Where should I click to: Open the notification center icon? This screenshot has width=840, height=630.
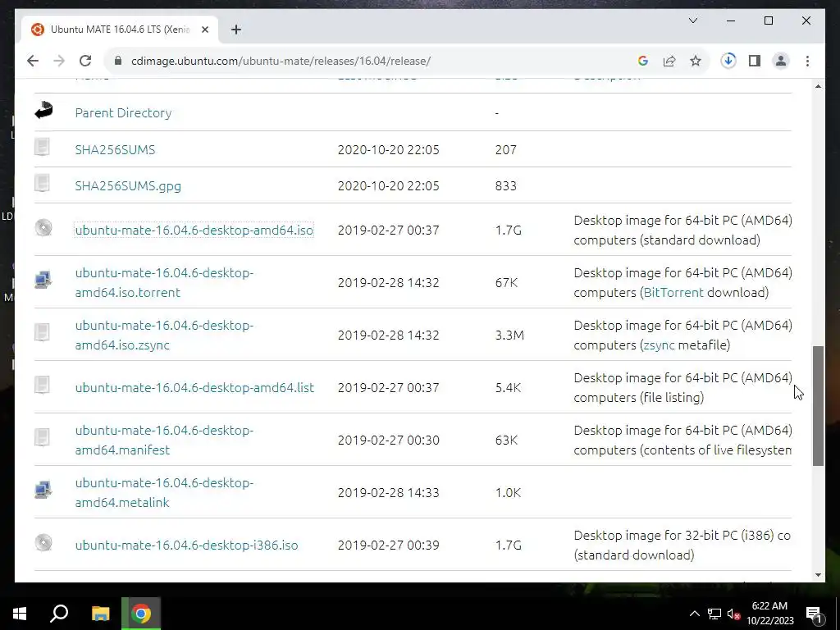tap(814, 614)
